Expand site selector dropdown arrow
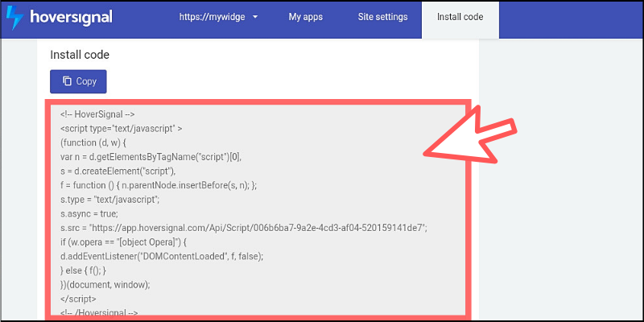The width and height of the screenshot is (644, 322). 255,17
